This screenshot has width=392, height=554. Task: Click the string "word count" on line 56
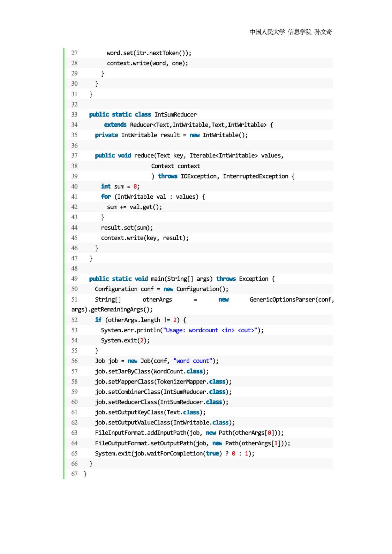point(193,361)
